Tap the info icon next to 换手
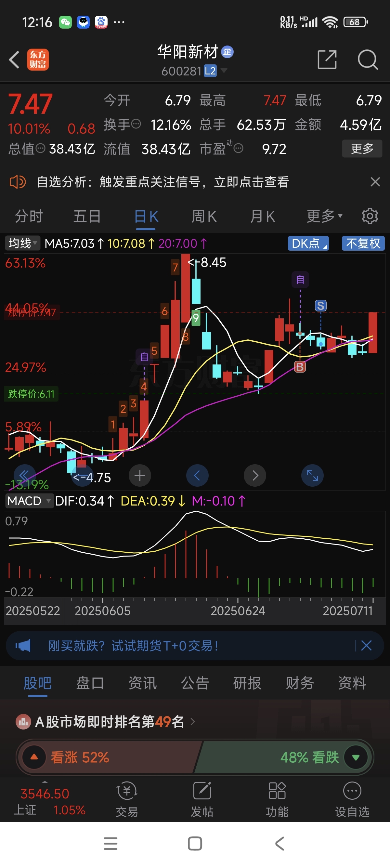The height and width of the screenshot is (868, 390). pyautogui.click(x=136, y=124)
